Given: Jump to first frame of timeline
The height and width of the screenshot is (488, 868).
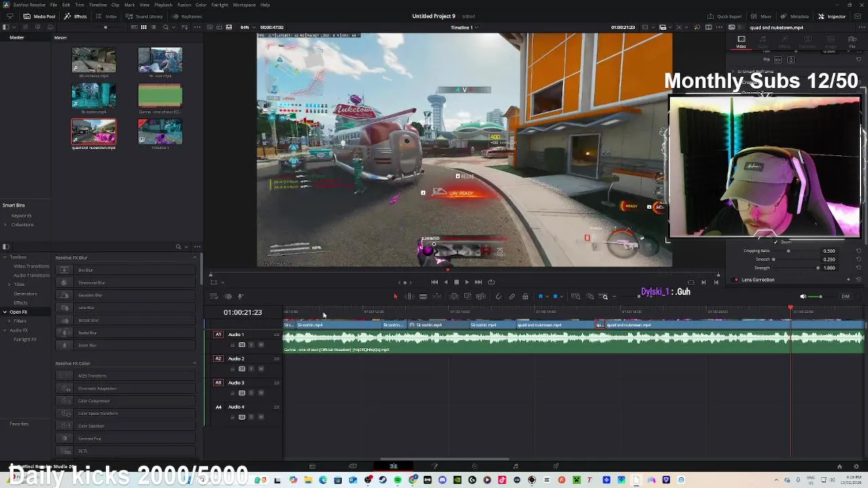Looking at the screenshot, I should coord(434,282).
